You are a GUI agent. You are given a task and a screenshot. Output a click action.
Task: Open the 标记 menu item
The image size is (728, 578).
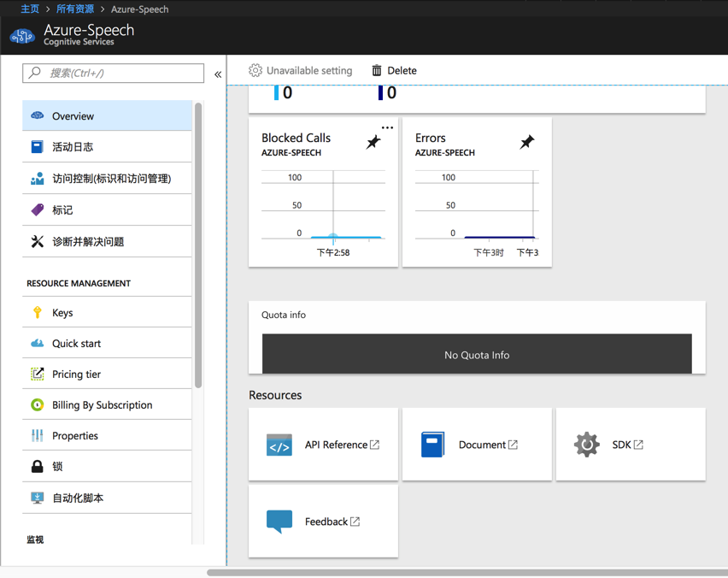pos(107,209)
